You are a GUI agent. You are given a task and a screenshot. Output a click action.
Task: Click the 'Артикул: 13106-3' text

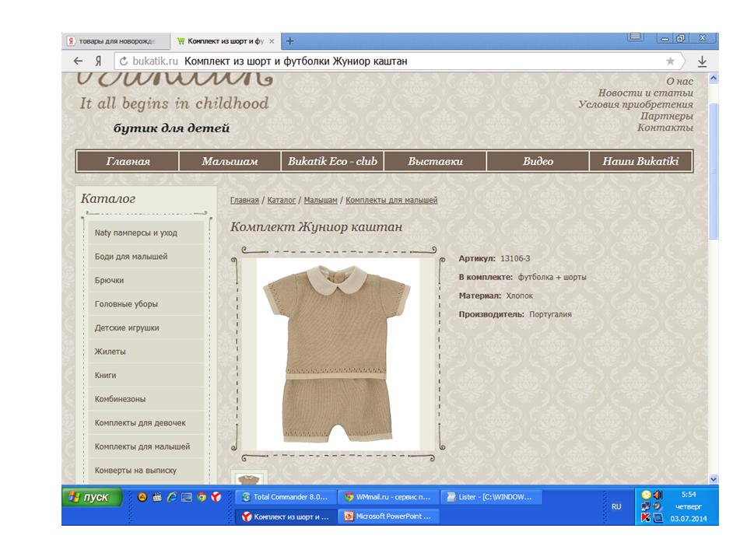494,258
